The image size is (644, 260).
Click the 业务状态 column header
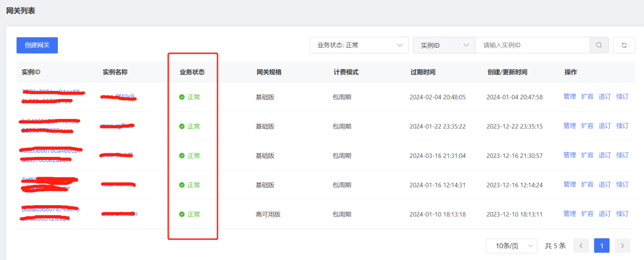pos(192,72)
